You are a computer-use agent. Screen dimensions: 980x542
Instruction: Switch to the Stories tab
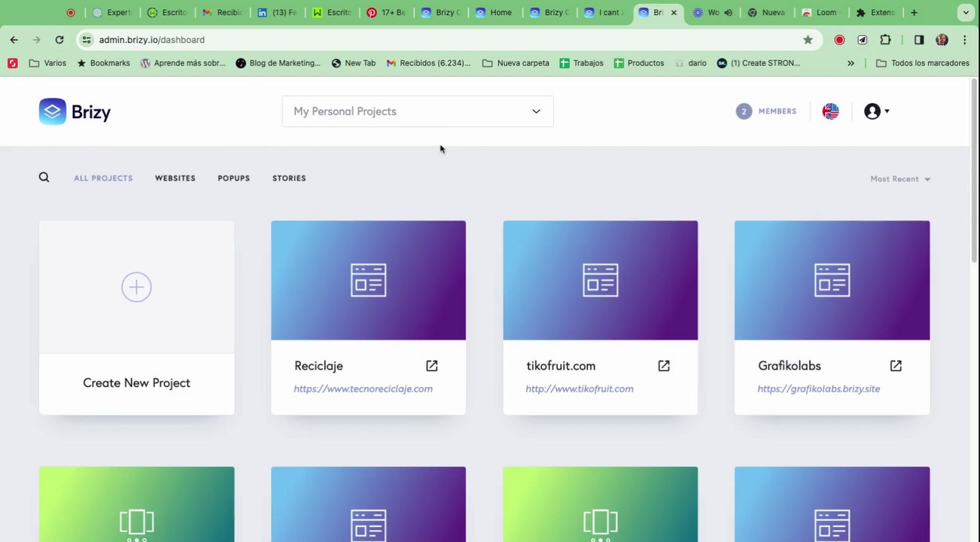[x=289, y=178]
